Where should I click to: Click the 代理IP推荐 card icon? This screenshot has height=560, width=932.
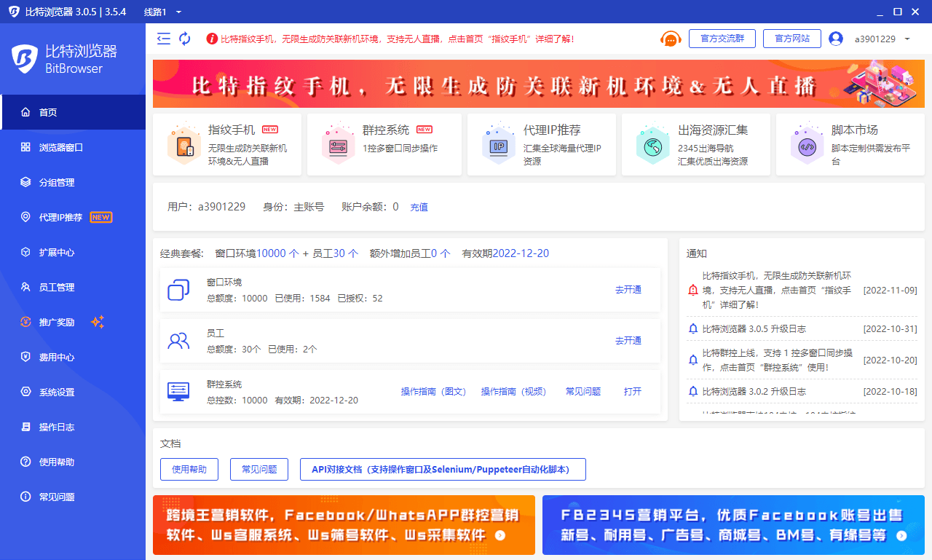coord(498,145)
